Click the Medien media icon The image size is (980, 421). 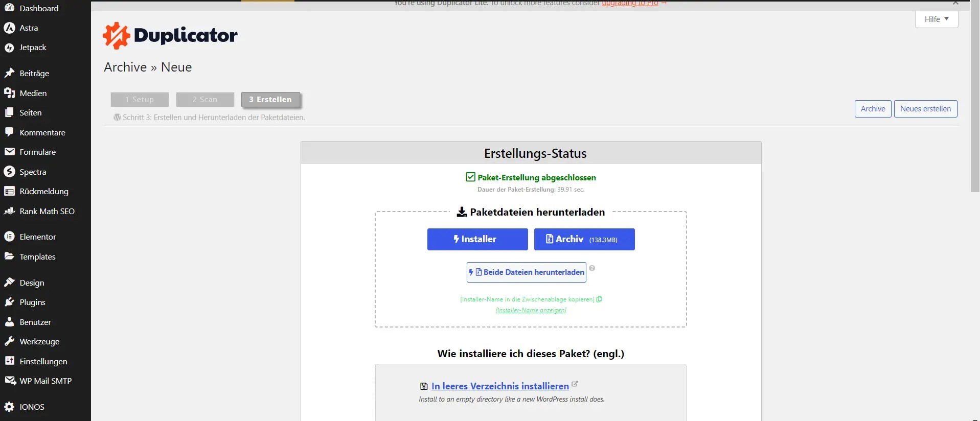9,93
